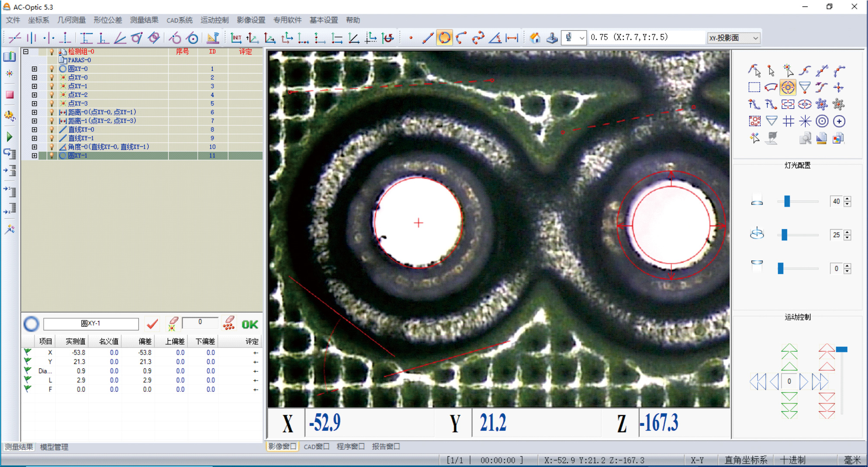Click the eight-ray star crosshair icon

[x=805, y=122]
